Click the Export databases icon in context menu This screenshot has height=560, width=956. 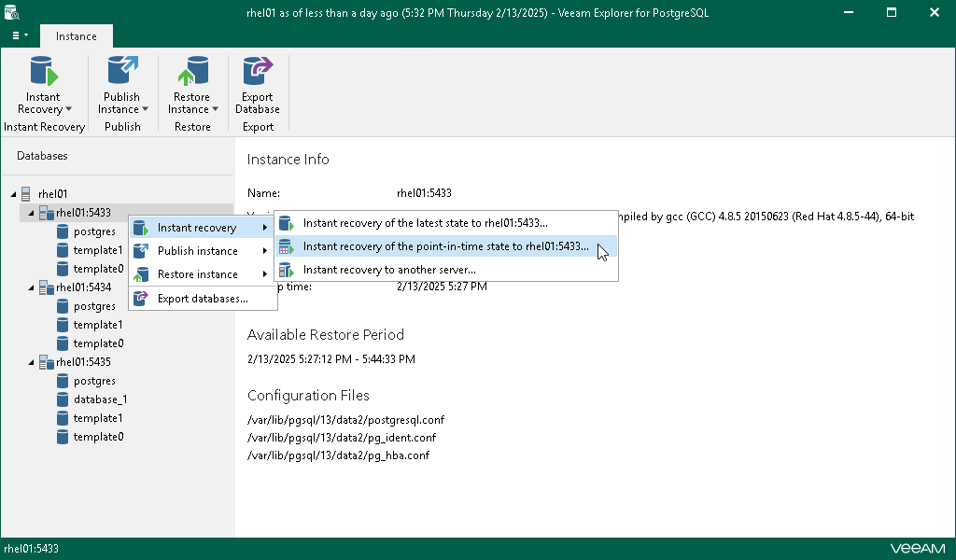pyautogui.click(x=140, y=298)
